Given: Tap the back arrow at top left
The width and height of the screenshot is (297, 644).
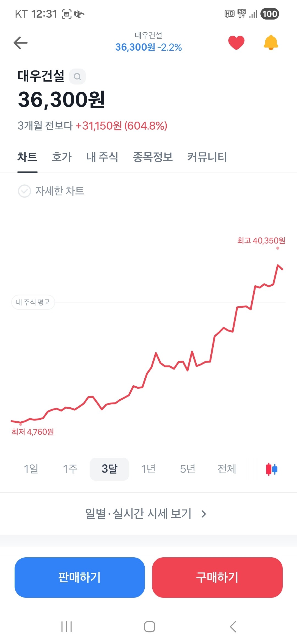Looking at the screenshot, I should pyautogui.click(x=21, y=43).
